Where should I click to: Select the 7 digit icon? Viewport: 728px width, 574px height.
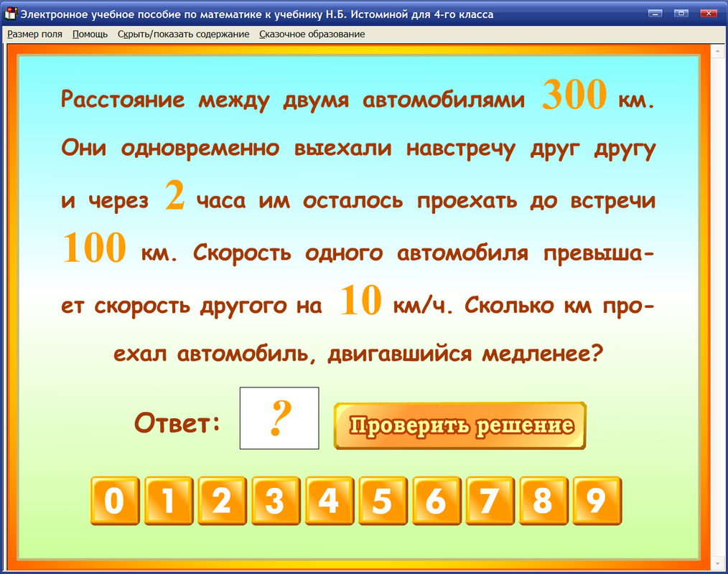pyautogui.click(x=491, y=501)
